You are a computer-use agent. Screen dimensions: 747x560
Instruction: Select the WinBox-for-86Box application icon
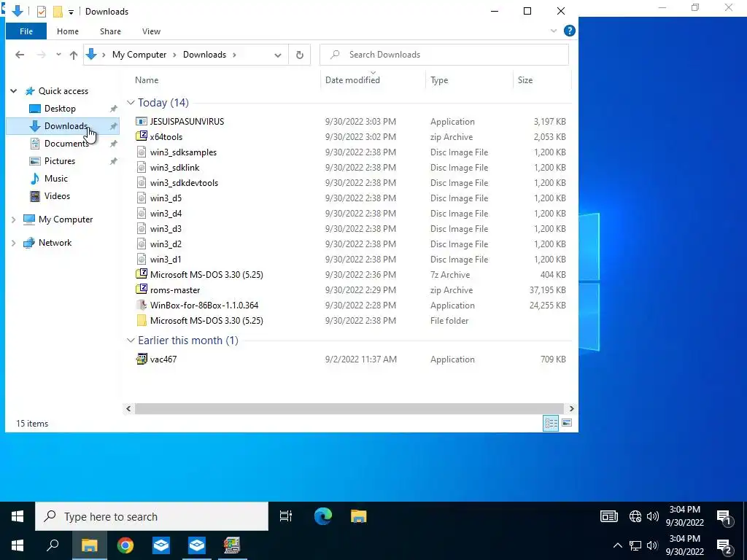[x=141, y=305]
